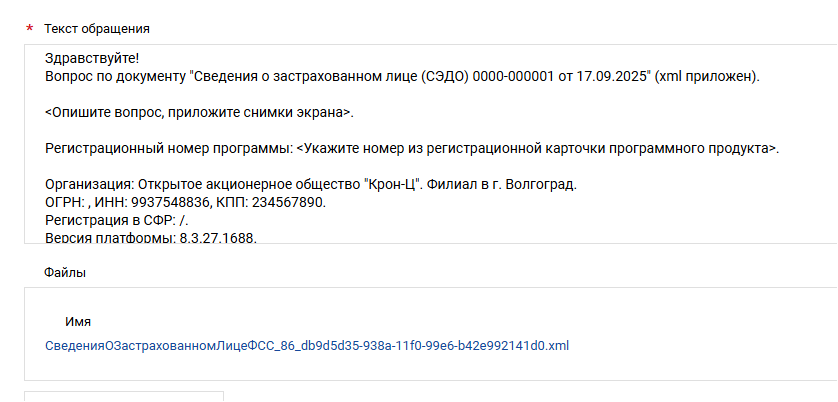Click the "Версия платформы: 8.3.27.1688" line
The width and height of the screenshot is (838, 402).
coord(150,238)
